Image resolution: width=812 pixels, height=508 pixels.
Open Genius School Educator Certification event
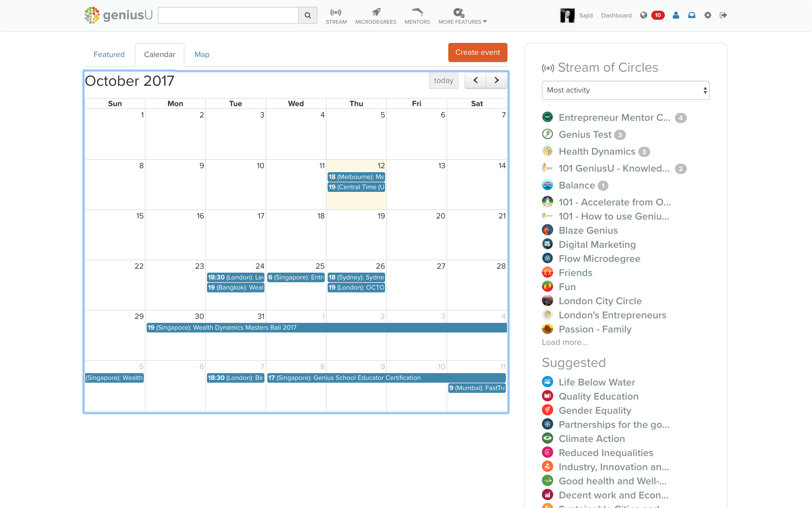[387, 378]
